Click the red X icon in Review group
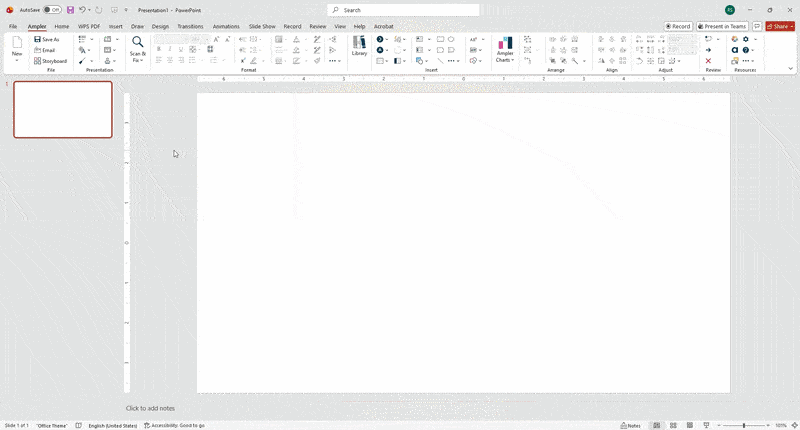The image size is (800, 430). [708, 61]
